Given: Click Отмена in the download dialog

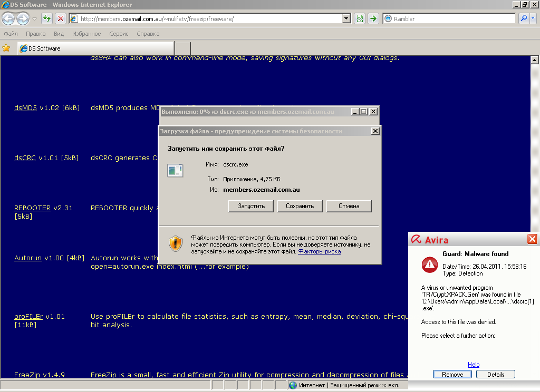Looking at the screenshot, I should click(x=349, y=206).
